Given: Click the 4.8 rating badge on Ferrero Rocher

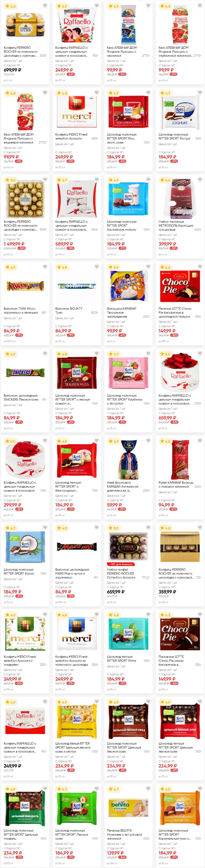Looking at the screenshot, I should (10, 6).
